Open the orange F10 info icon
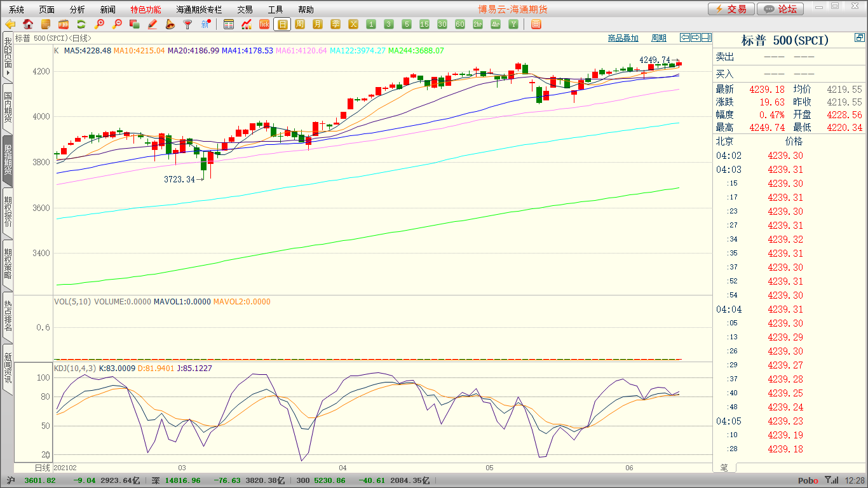 point(64,25)
